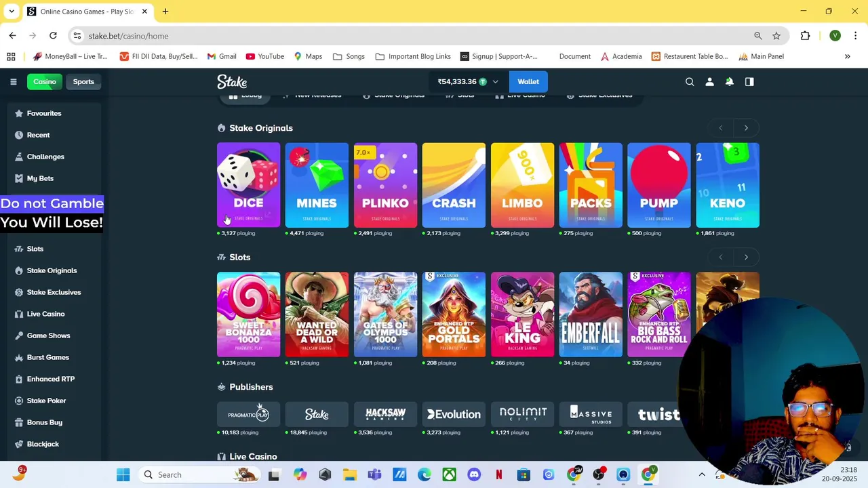Bookmark this page with the star icon
Viewport: 868px width, 488px height.
pos(776,36)
